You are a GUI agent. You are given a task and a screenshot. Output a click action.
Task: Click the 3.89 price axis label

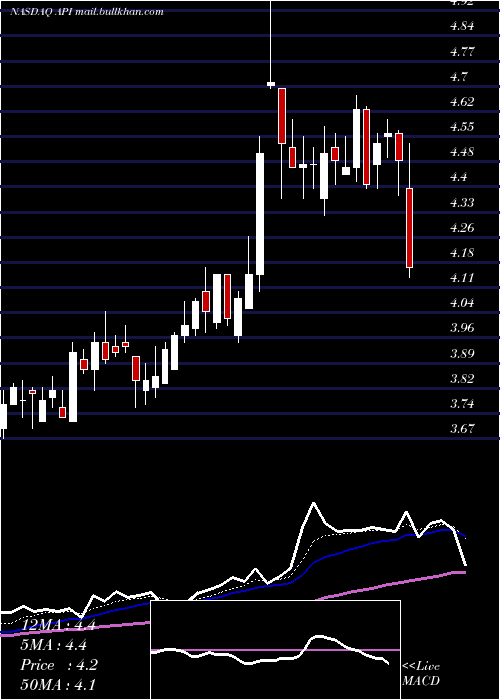462,354
